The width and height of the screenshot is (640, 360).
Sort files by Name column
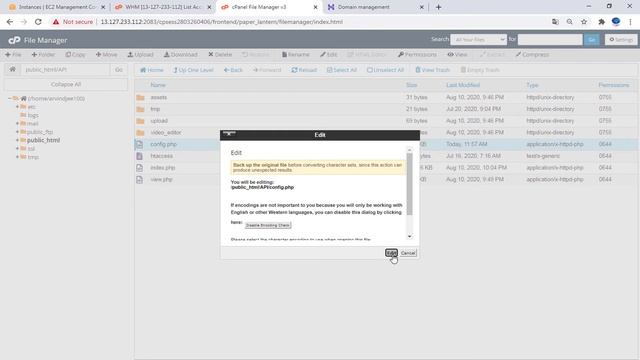158,85
